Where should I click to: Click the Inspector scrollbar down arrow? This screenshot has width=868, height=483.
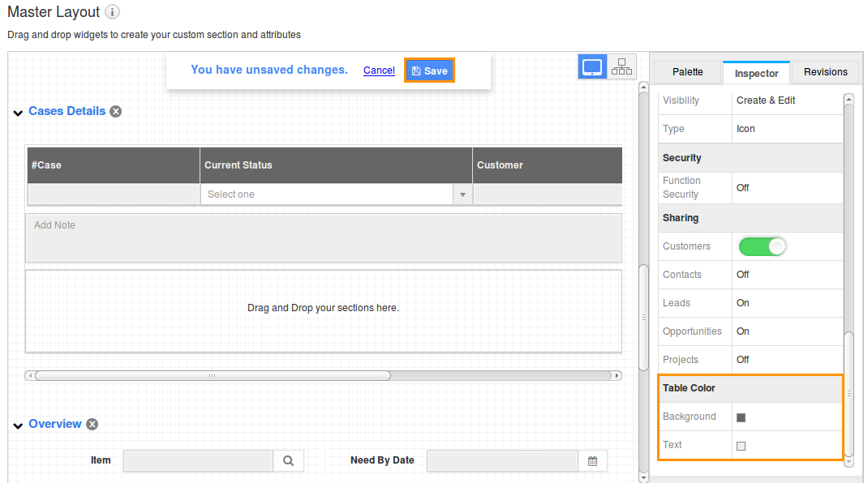pyautogui.click(x=849, y=463)
